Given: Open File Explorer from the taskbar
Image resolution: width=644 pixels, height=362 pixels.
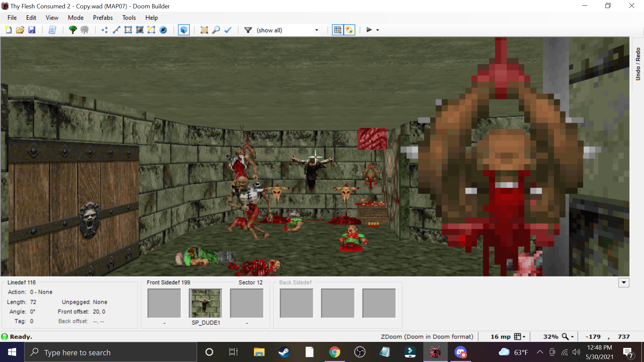Looking at the screenshot, I should point(259,352).
